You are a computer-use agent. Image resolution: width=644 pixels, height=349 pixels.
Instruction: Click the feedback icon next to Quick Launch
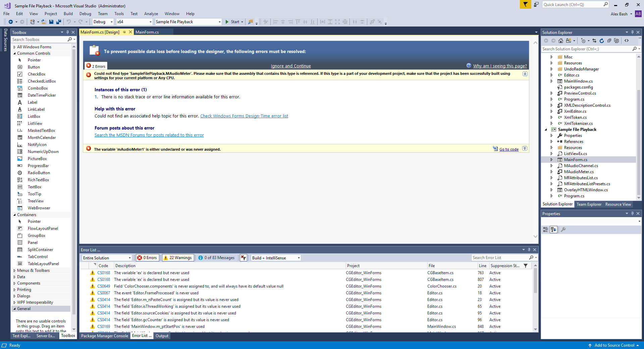[536, 4]
